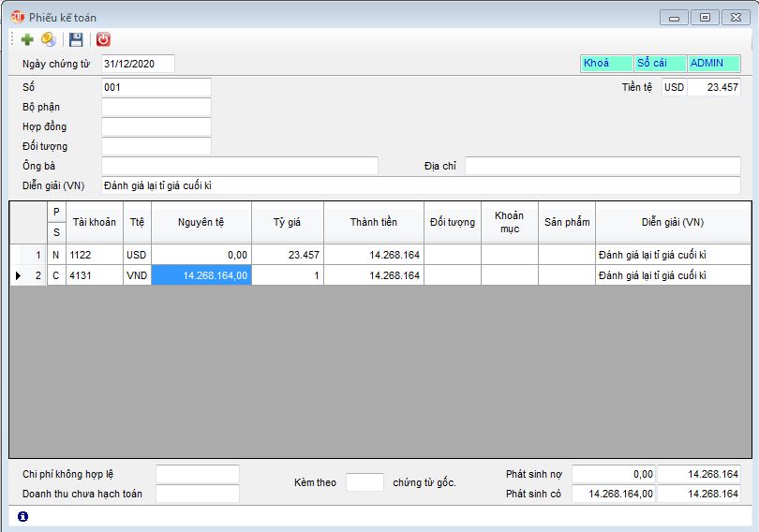Click the exchange rate field 23.457 near Tiền tệ

click(714, 87)
